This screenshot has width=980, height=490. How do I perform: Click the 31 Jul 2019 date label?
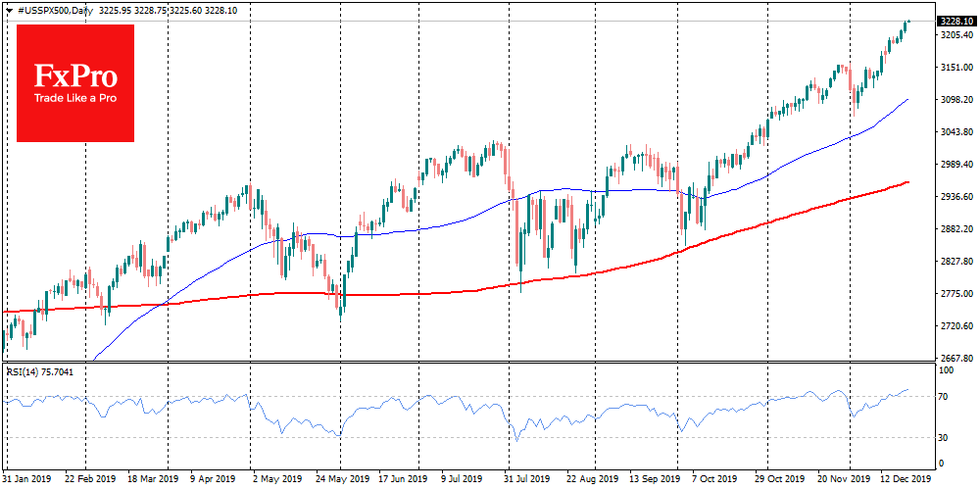(521, 479)
